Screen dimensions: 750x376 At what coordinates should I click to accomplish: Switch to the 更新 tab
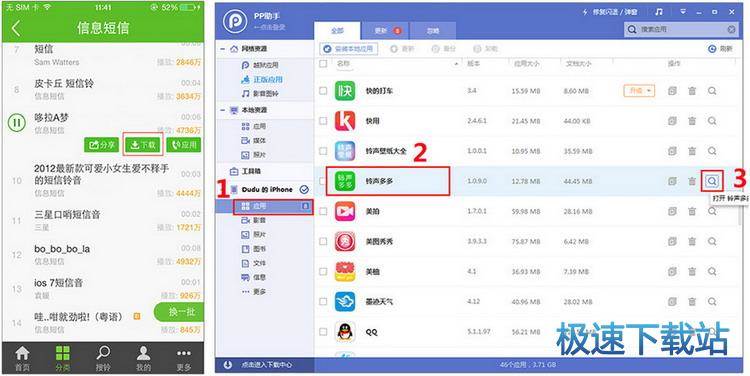[386, 31]
